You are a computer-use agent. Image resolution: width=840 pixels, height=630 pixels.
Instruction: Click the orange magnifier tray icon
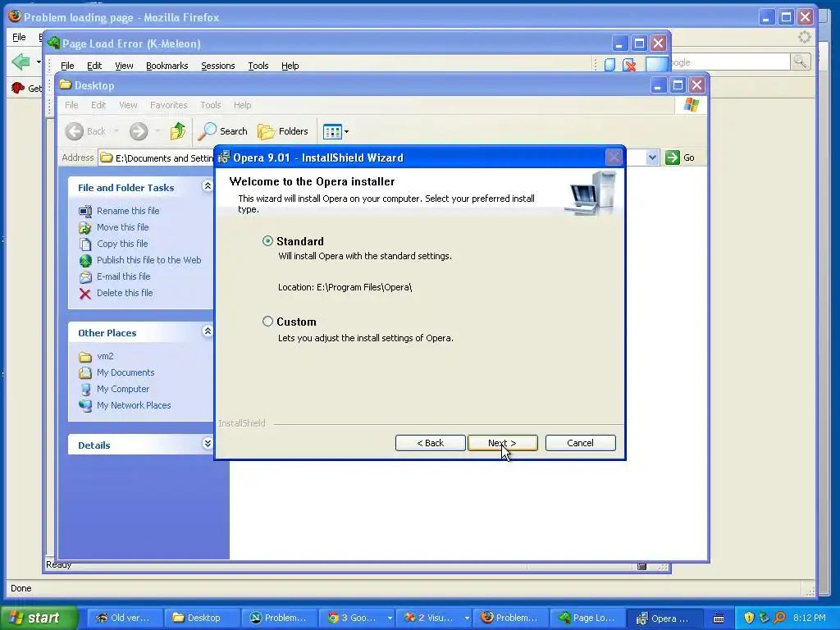780,618
